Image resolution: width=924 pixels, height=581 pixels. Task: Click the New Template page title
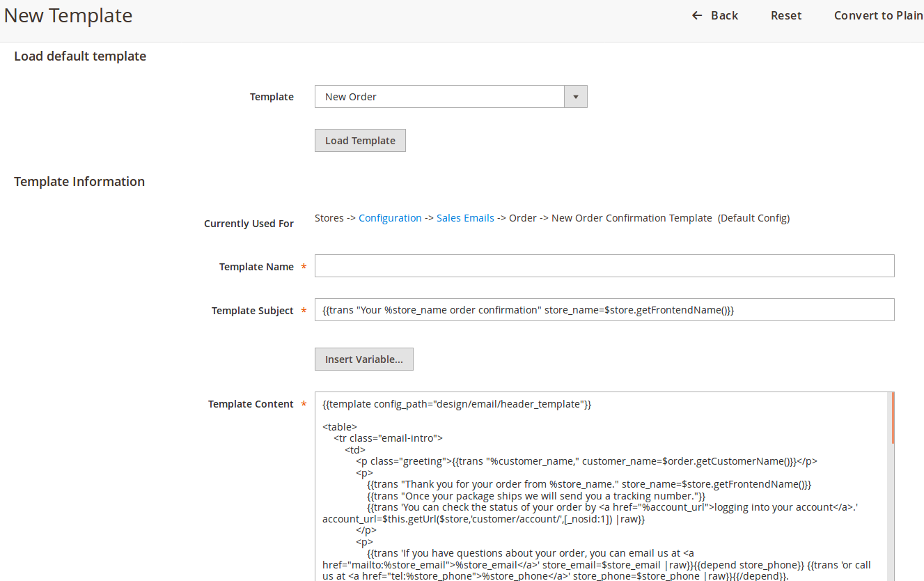[68, 15]
